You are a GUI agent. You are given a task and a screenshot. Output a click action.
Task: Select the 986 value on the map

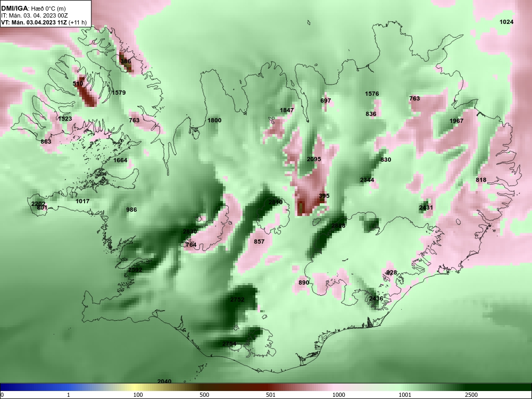coord(131,210)
